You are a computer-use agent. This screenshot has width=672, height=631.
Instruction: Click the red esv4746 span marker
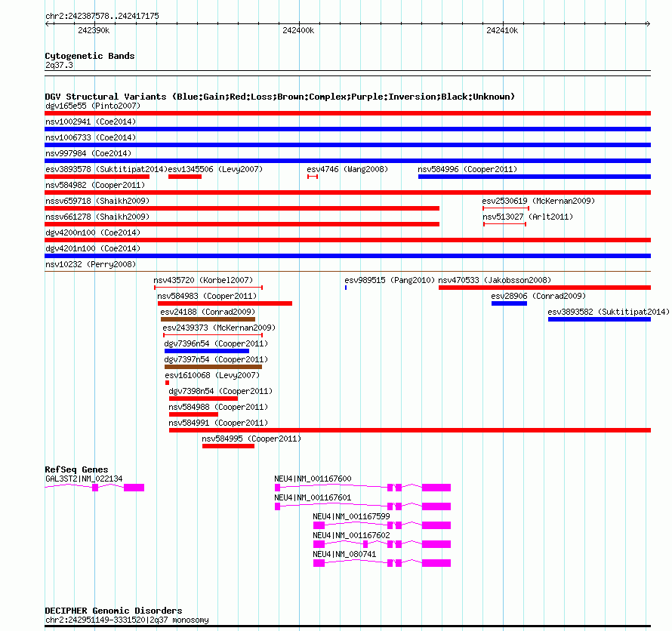point(313,177)
